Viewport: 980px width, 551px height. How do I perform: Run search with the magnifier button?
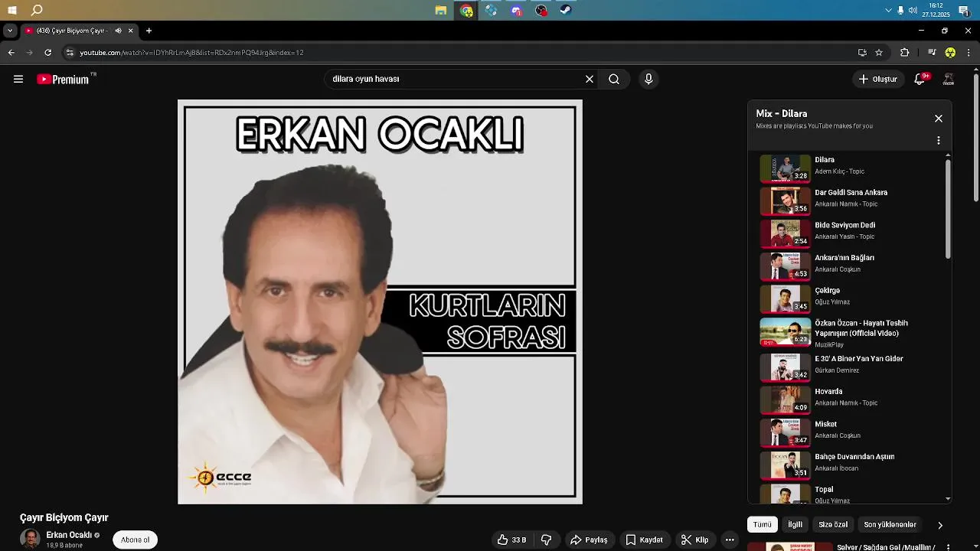614,79
